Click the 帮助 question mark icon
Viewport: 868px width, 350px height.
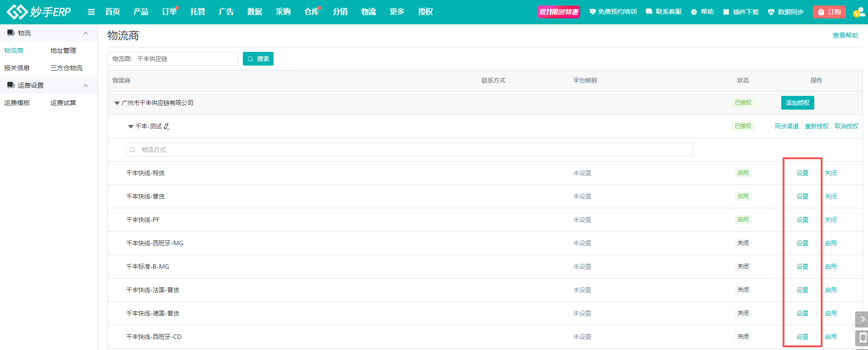tap(694, 12)
